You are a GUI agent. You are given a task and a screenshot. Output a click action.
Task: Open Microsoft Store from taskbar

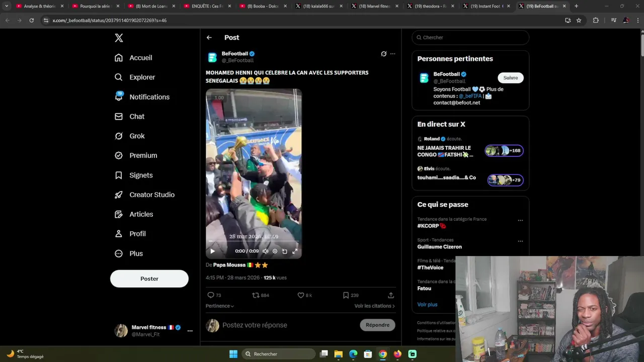pos(368,354)
